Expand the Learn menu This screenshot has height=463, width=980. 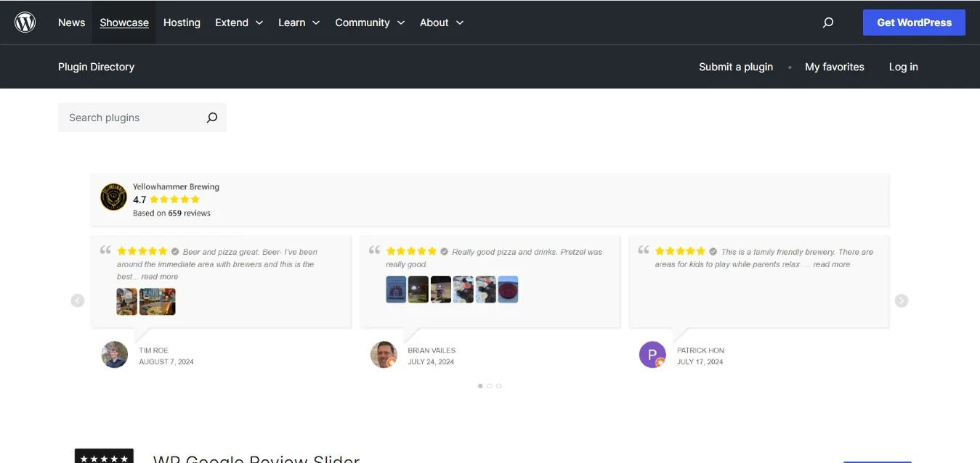[299, 22]
